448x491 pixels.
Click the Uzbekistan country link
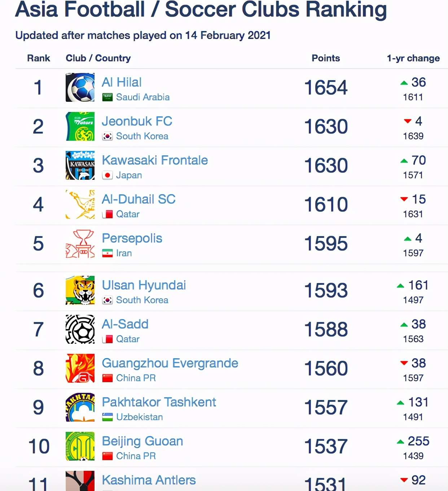pyautogui.click(x=139, y=417)
